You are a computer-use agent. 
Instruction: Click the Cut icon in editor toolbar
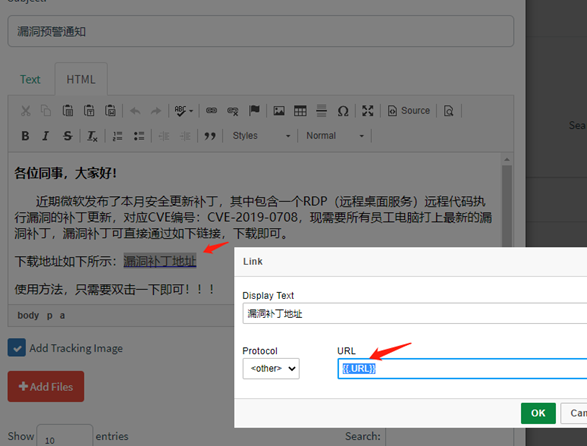pos(25,111)
